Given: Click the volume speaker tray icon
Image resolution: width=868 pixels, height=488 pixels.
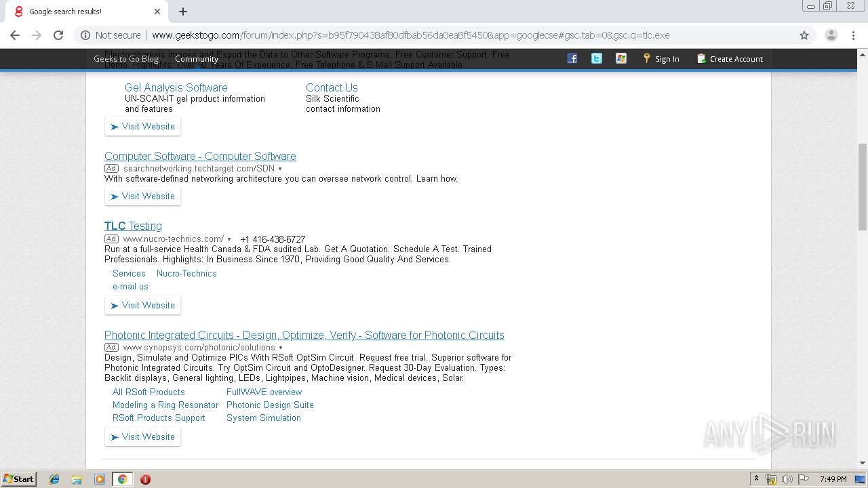Looking at the screenshot, I should pyautogui.click(x=787, y=479).
